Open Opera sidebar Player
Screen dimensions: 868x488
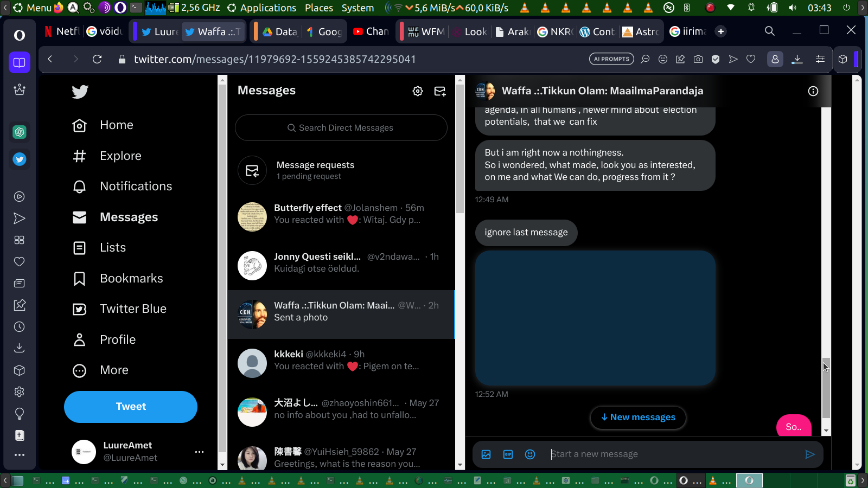[x=20, y=197]
